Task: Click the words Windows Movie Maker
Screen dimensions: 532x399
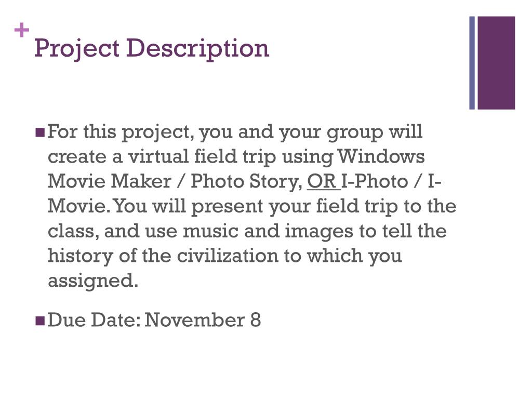Action: [x=236, y=169]
